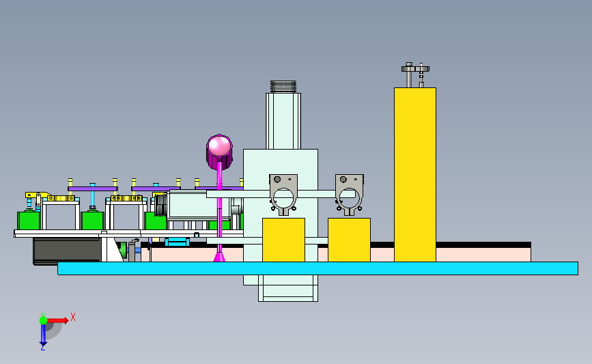The height and width of the screenshot is (364, 592).
Task: Select the long cyan base plate
Action: tap(318, 268)
